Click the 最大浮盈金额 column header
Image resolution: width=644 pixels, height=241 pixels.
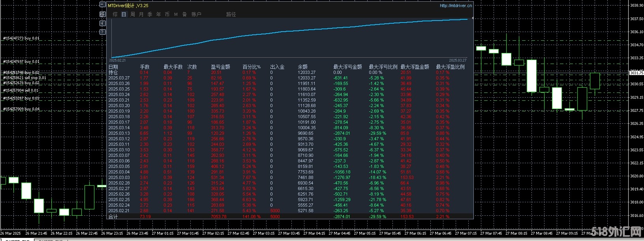(x=415, y=67)
